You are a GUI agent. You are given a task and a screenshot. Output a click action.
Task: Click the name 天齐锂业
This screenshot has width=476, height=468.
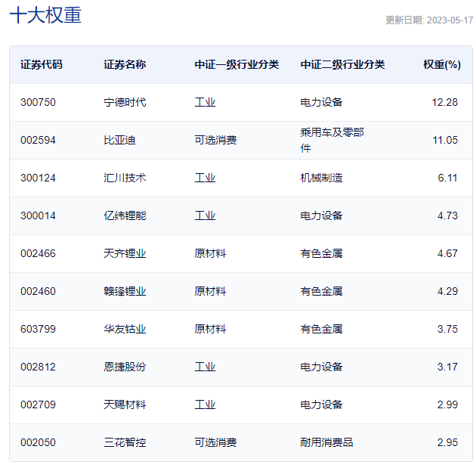[x=125, y=253]
